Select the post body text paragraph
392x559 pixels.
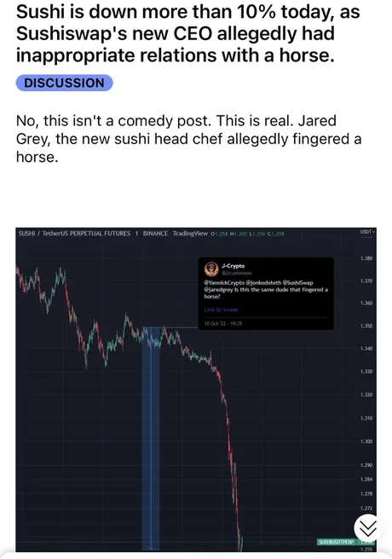click(x=189, y=139)
